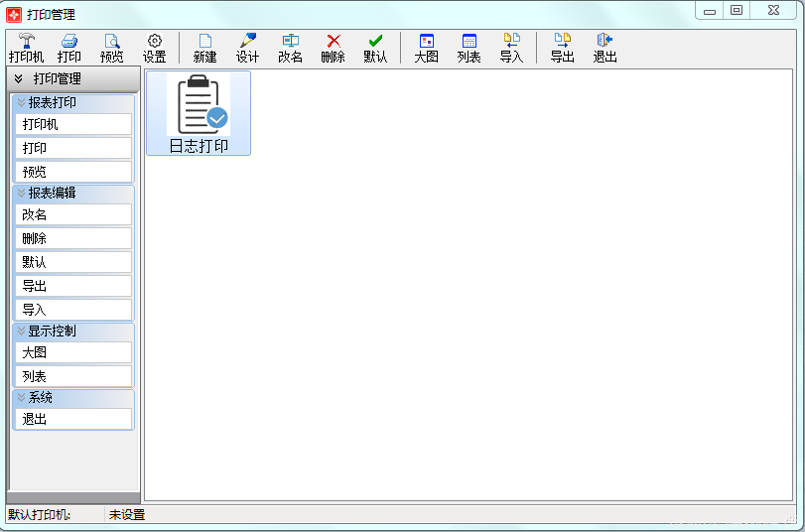Collapse the 报表编辑 group

click(x=21, y=193)
